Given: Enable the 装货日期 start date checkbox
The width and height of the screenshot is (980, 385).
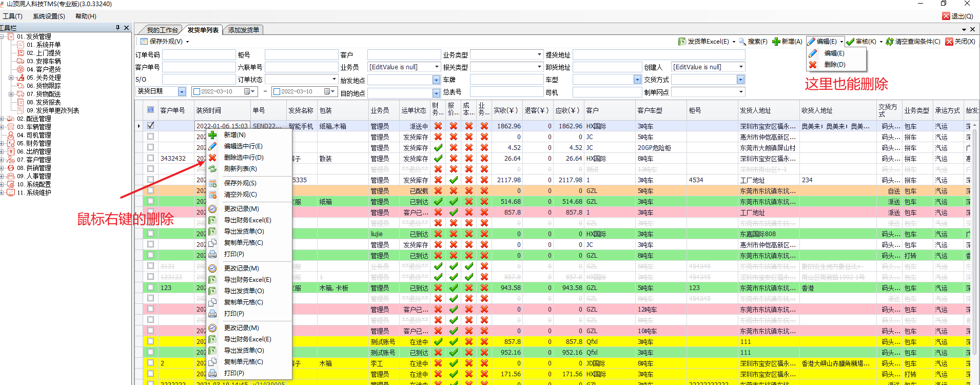Looking at the screenshot, I should pos(197,92).
